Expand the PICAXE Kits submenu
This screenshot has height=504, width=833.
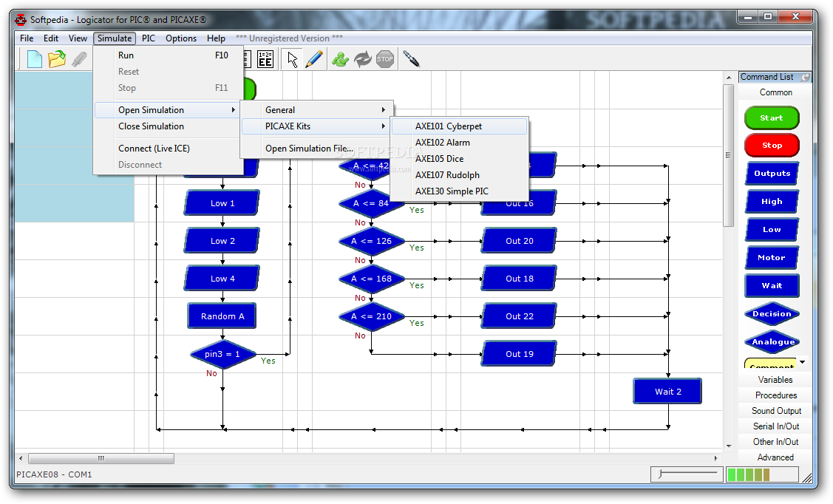(316, 126)
